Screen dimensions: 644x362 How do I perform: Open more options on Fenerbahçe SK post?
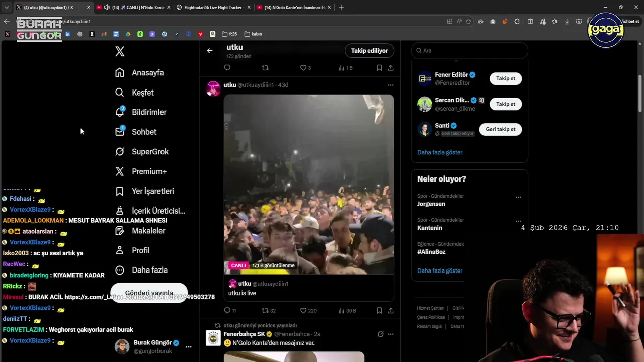coord(391,334)
